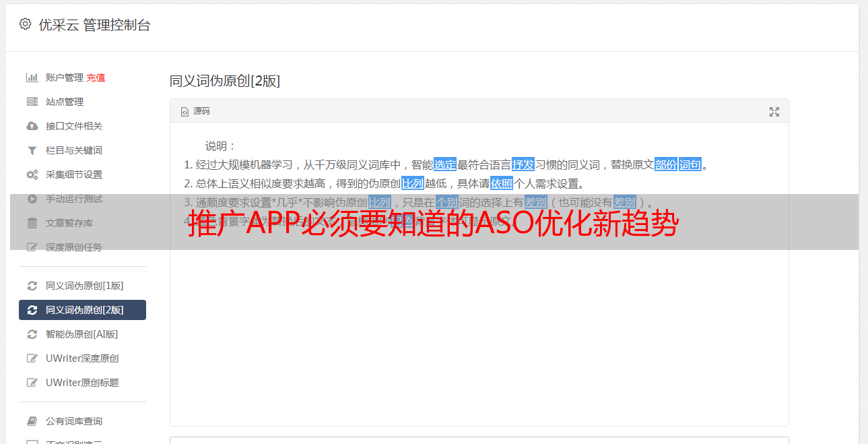Click the 栏目与关键词 filter icon
The height and width of the screenshot is (444, 868).
(x=32, y=150)
